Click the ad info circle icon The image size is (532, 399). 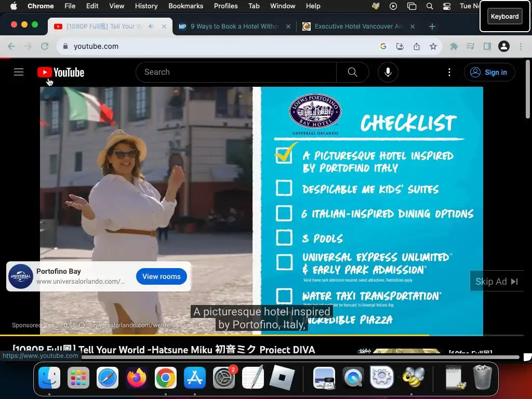[82, 325]
